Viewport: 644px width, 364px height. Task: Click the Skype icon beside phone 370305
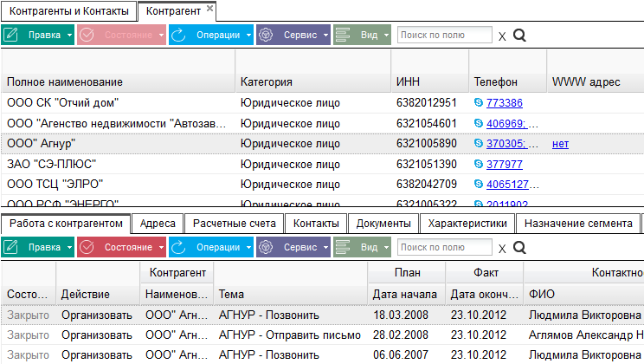tap(479, 143)
